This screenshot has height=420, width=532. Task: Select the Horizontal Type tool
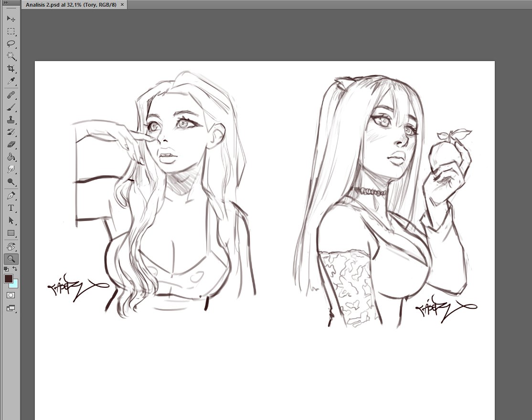click(x=11, y=208)
